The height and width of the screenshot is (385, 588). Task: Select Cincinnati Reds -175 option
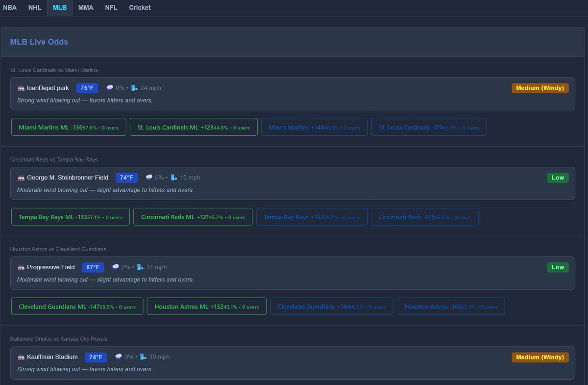pos(425,217)
